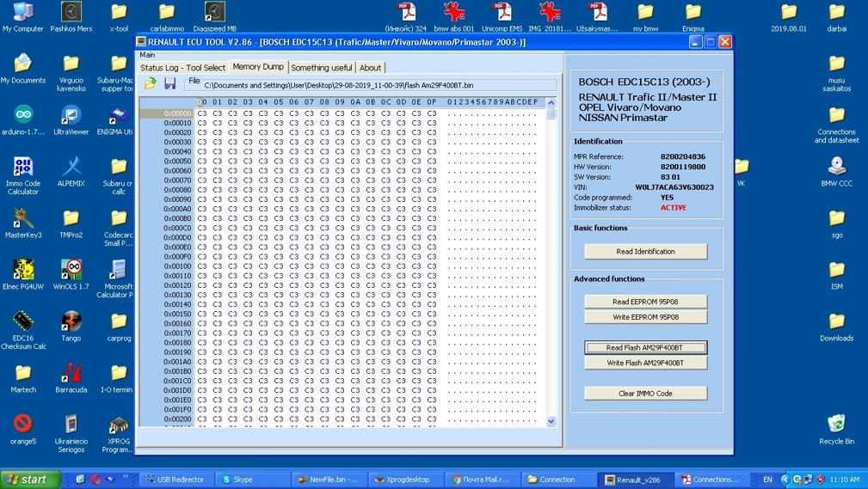Launch Elnec PG4UW programmer software

click(22, 275)
